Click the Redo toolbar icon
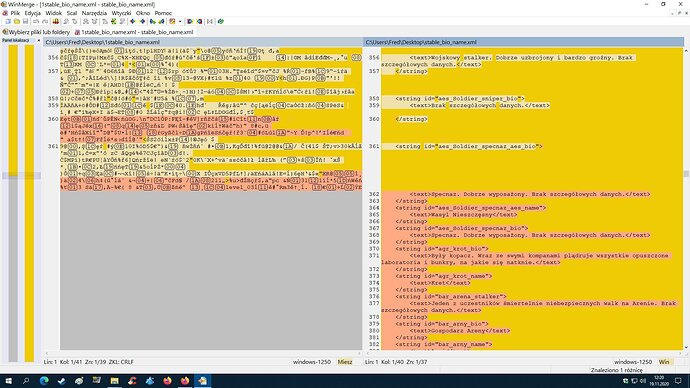 coord(45,21)
